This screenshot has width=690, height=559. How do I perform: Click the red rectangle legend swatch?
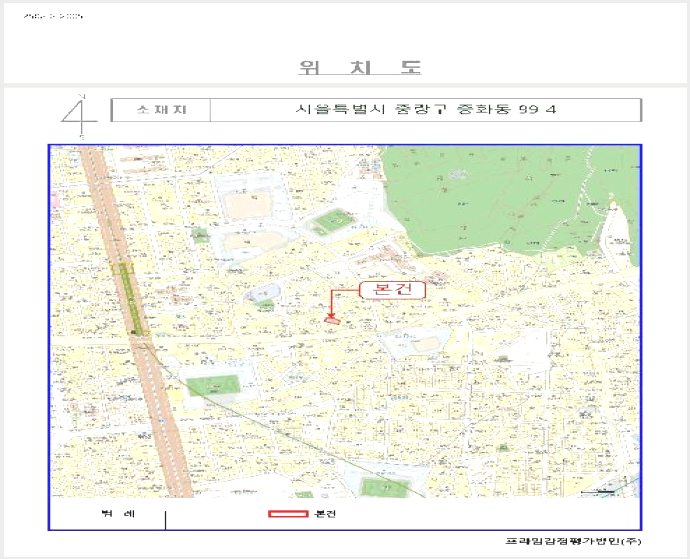click(288, 514)
